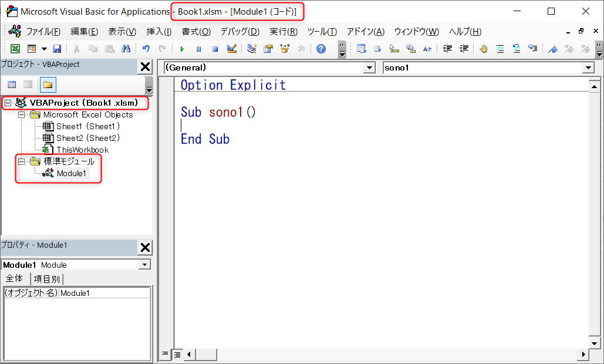Open the Insert UserForm dropdown arrow

click(44, 49)
